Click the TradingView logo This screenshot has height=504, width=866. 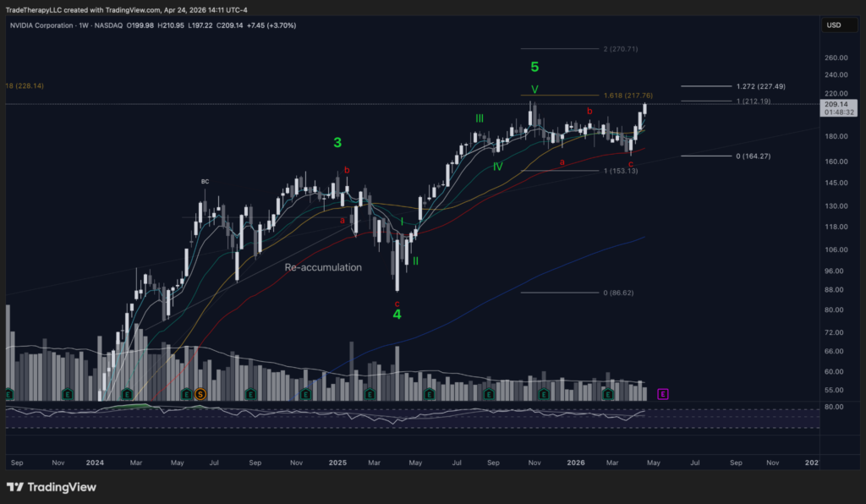52,487
